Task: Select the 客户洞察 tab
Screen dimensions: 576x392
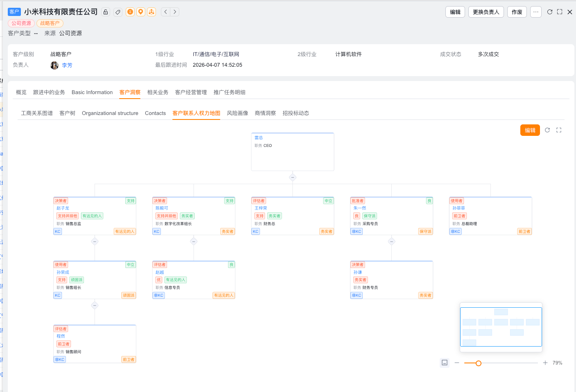Action: (130, 92)
